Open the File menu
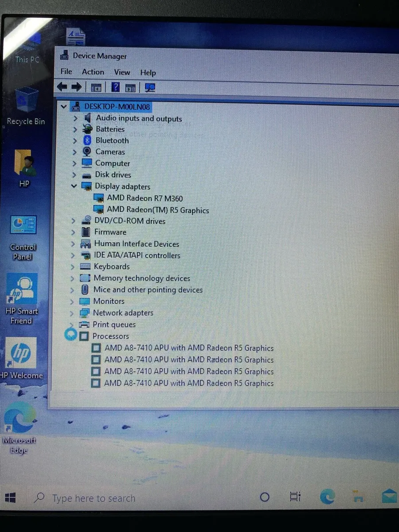The width and height of the screenshot is (399, 532). pos(66,72)
